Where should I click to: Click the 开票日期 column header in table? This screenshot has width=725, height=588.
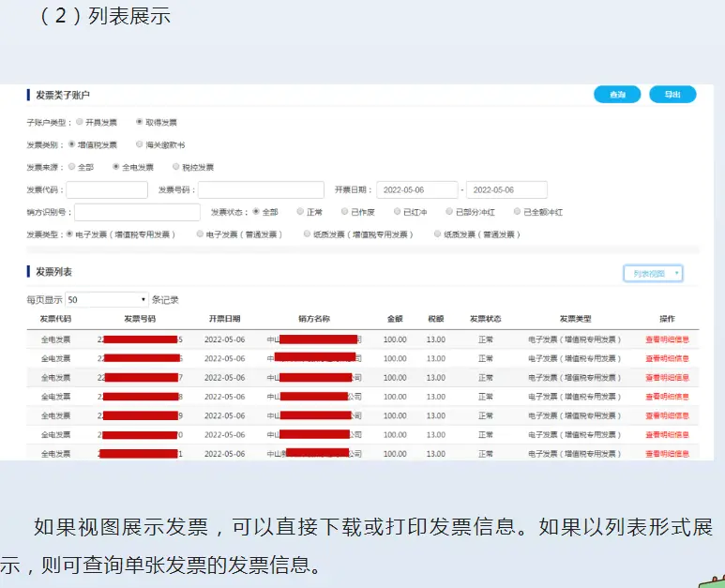[224, 319]
